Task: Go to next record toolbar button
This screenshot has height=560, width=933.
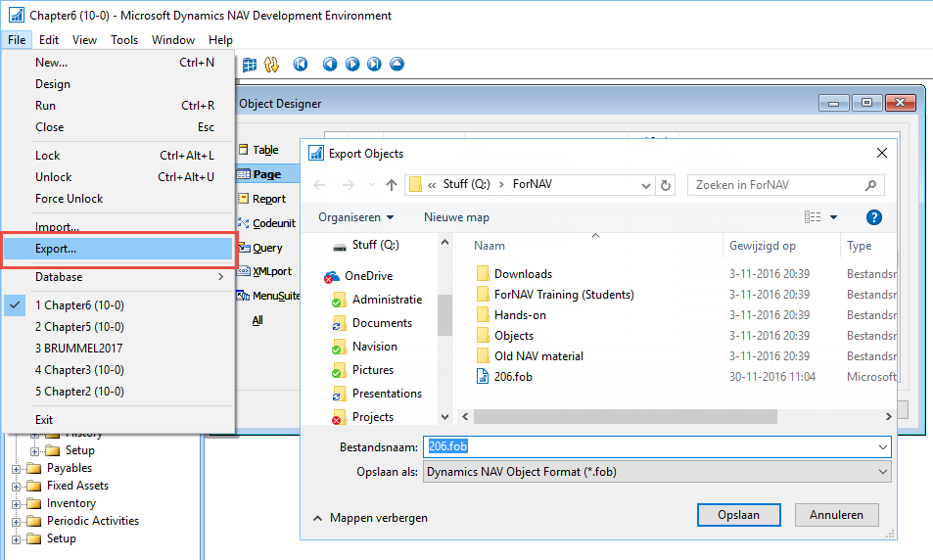Action: click(x=352, y=64)
